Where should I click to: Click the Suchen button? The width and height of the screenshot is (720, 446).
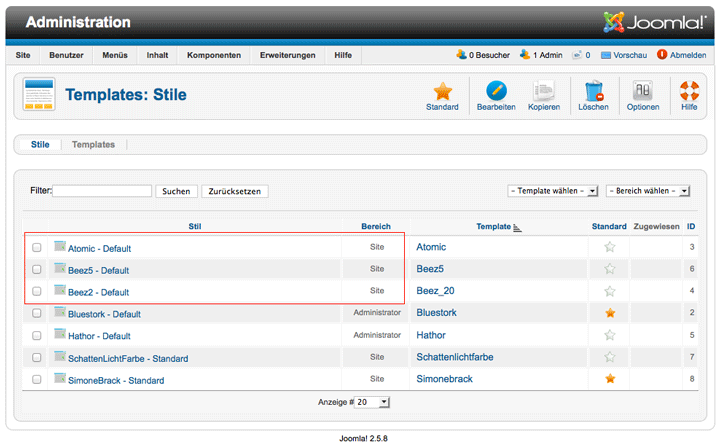click(x=176, y=191)
